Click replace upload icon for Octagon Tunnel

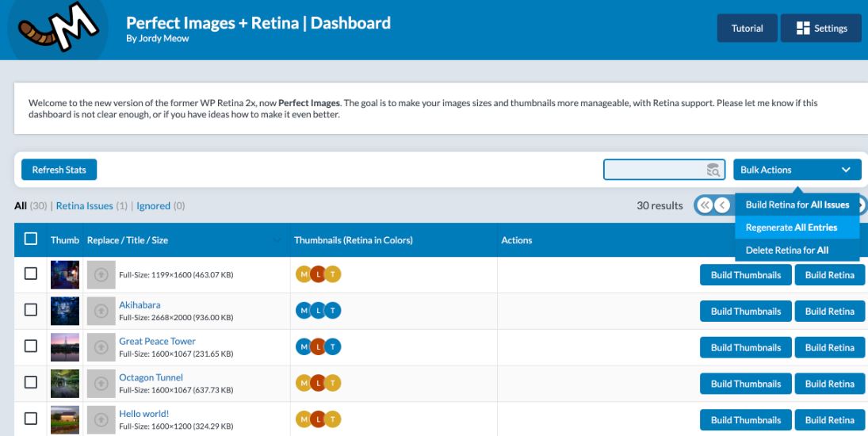coord(101,384)
